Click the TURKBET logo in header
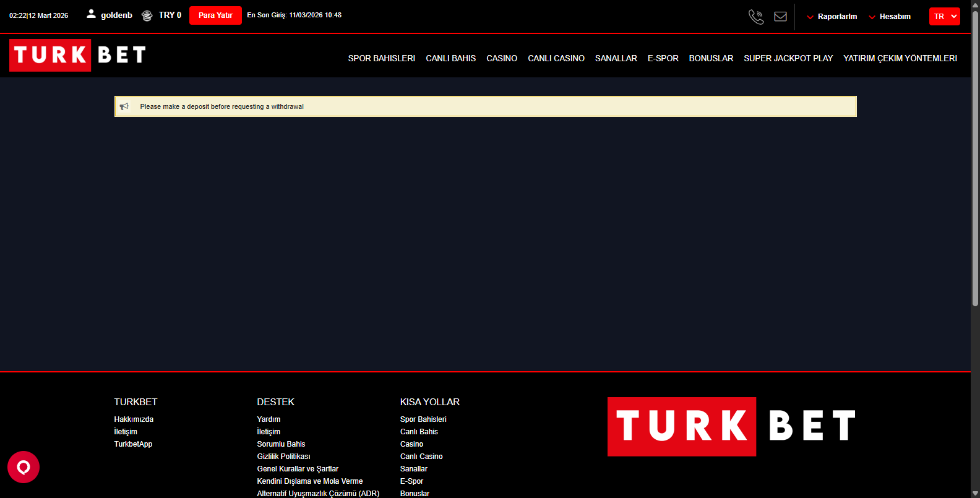This screenshot has height=498, width=980. [78, 55]
